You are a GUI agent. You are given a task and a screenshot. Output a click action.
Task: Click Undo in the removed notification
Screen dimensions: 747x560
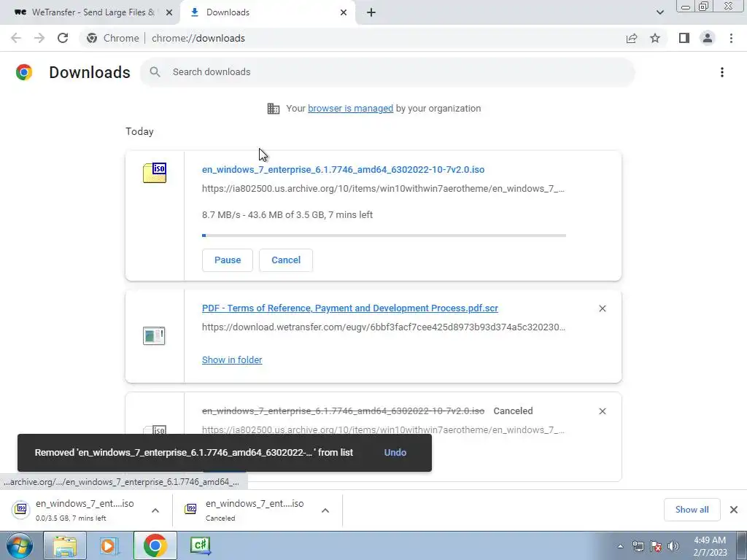395,452
